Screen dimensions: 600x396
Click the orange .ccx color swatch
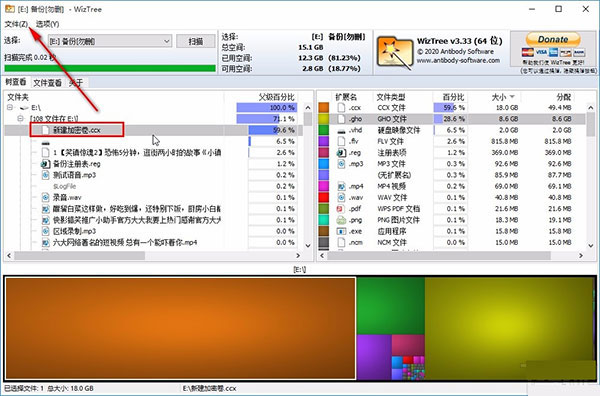[x=324, y=108]
